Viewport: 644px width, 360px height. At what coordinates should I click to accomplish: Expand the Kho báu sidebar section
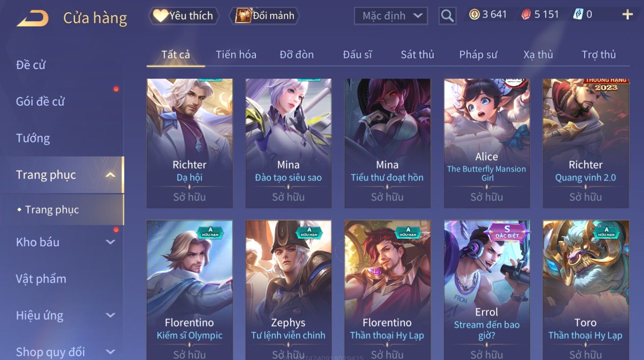coord(111,242)
